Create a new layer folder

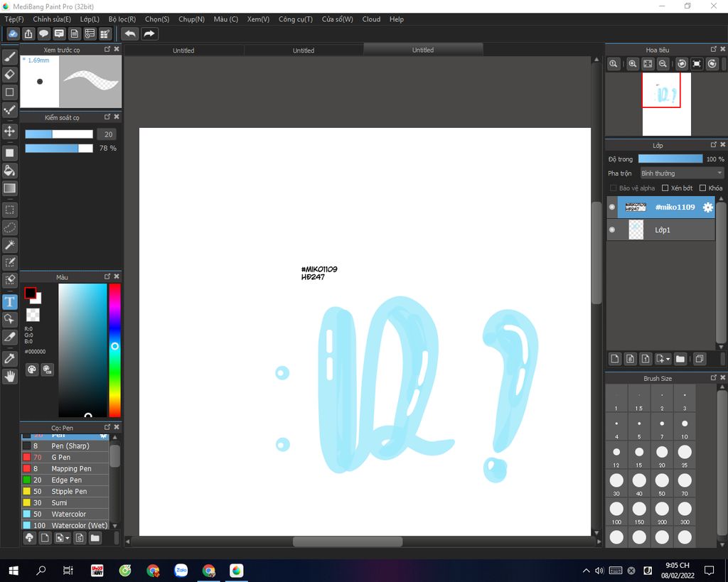680,359
